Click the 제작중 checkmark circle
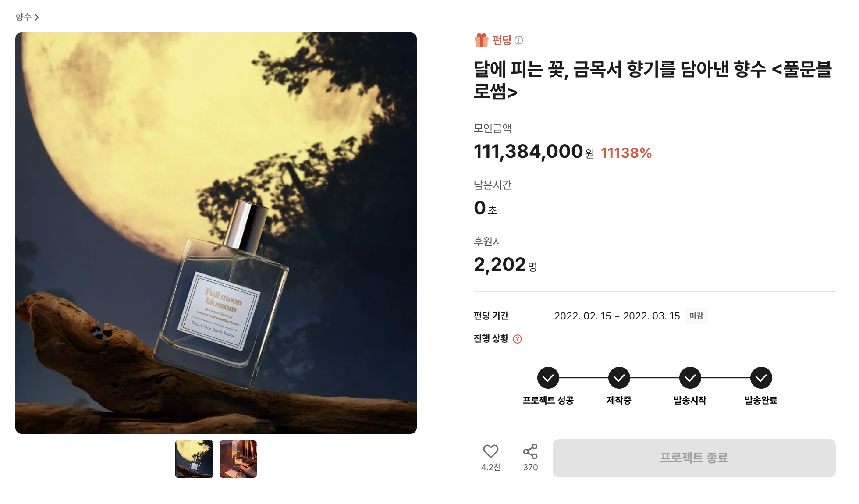859x504 pixels. point(619,378)
